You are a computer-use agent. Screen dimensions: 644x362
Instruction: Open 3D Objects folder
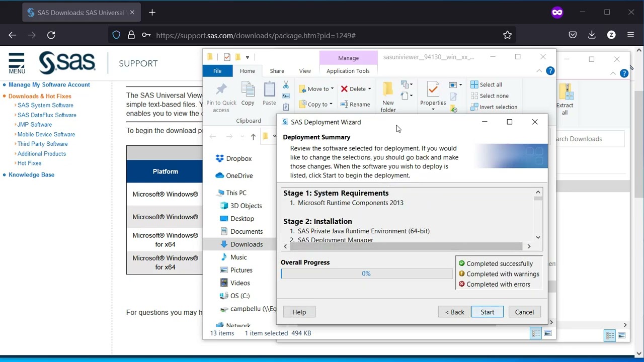click(x=241, y=206)
